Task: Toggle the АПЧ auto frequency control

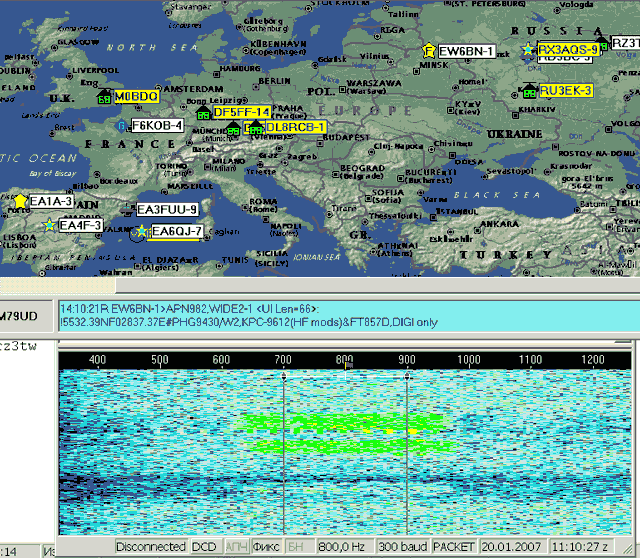Action: click(x=236, y=547)
